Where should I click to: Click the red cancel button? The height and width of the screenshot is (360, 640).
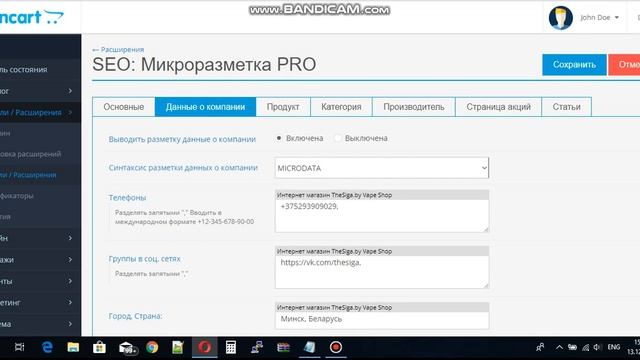tap(624, 64)
